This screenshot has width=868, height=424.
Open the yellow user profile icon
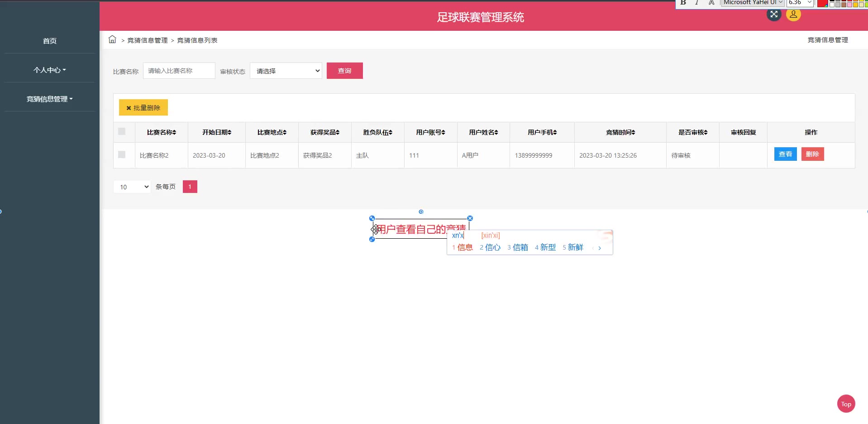(x=793, y=14)
